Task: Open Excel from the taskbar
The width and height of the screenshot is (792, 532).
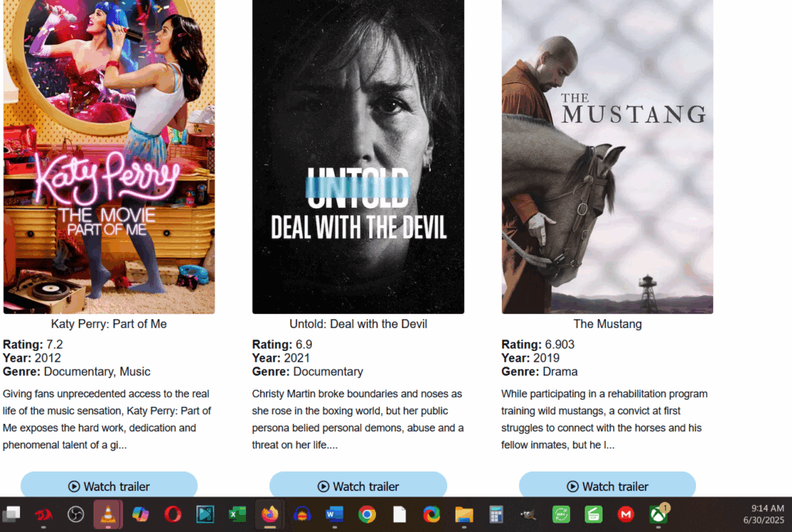Action: coord(237,514)
